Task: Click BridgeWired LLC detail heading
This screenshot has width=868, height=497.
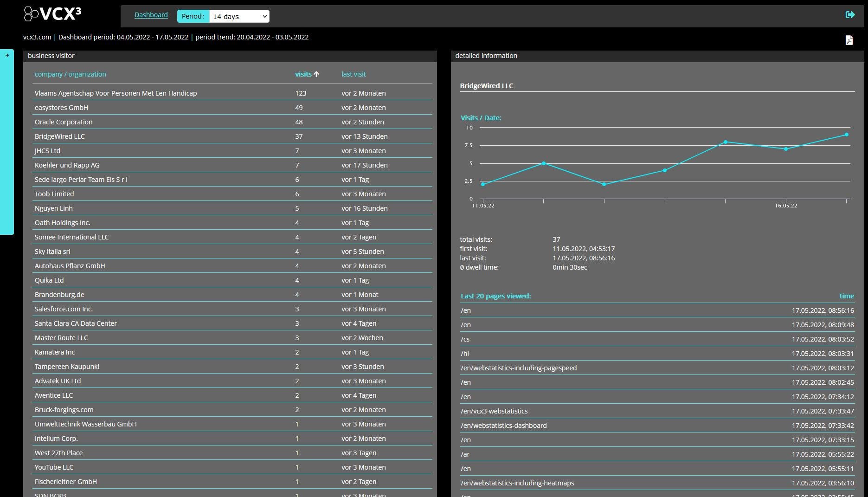Action: (x=487, y=86)
